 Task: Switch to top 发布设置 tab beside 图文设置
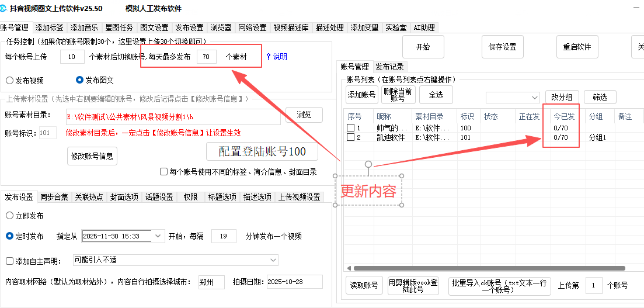(189, 27)
